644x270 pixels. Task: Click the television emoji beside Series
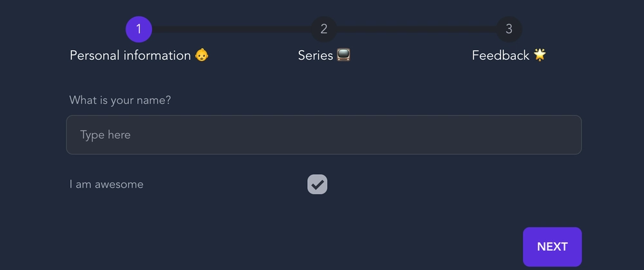pos(343,55)
